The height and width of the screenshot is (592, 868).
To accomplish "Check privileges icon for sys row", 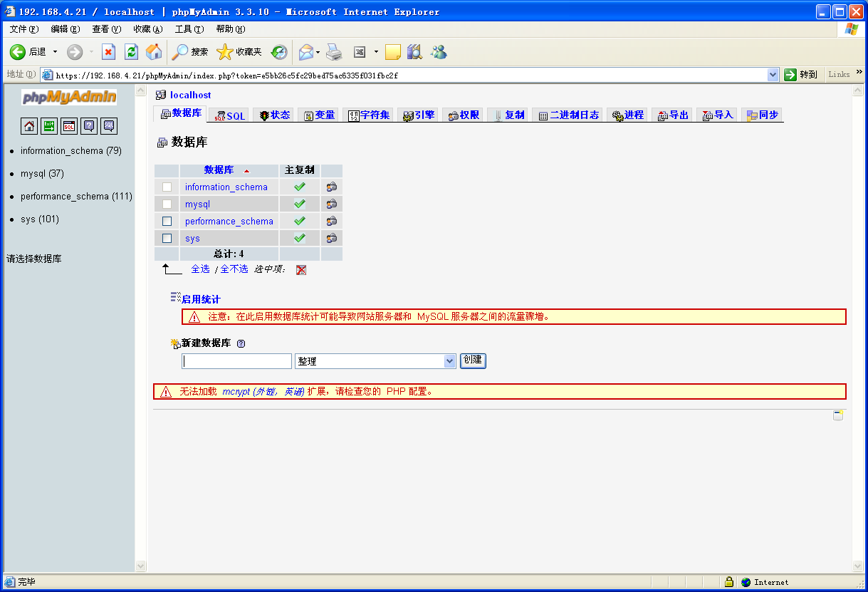I will tap(332, 238).
